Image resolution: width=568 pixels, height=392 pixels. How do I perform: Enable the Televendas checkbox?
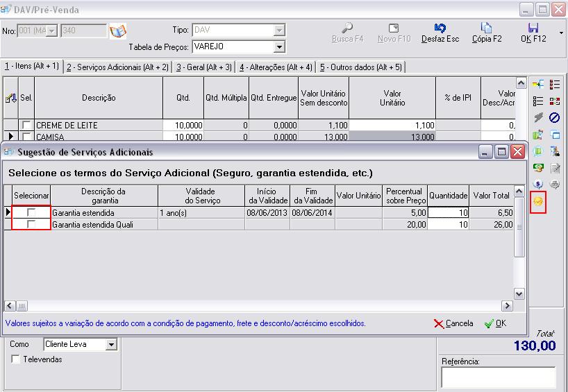16,359
